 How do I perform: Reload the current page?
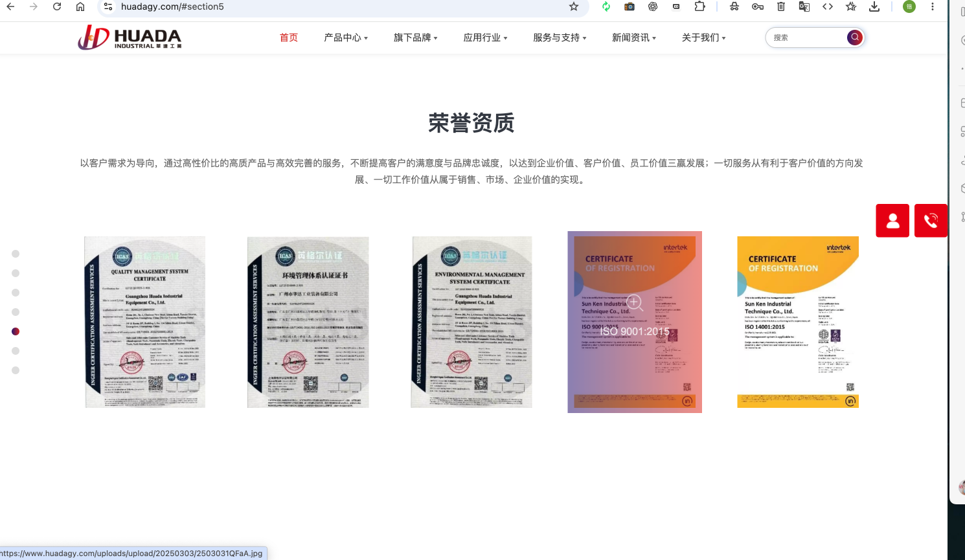click(57, 6)
